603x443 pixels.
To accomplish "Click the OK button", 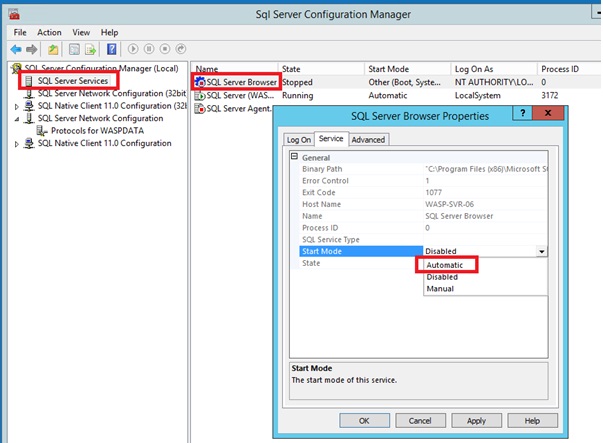I will point(364,420).
